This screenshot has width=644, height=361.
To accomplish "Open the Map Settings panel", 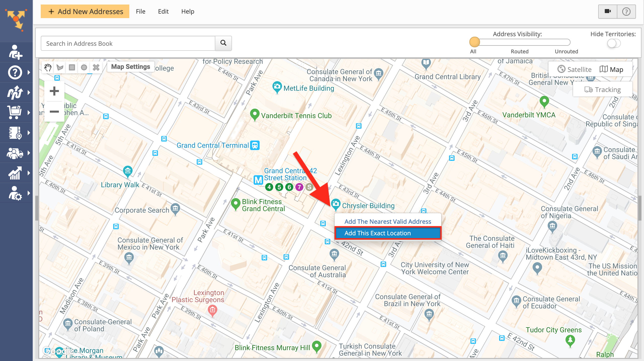I will [x=131, y=66].
